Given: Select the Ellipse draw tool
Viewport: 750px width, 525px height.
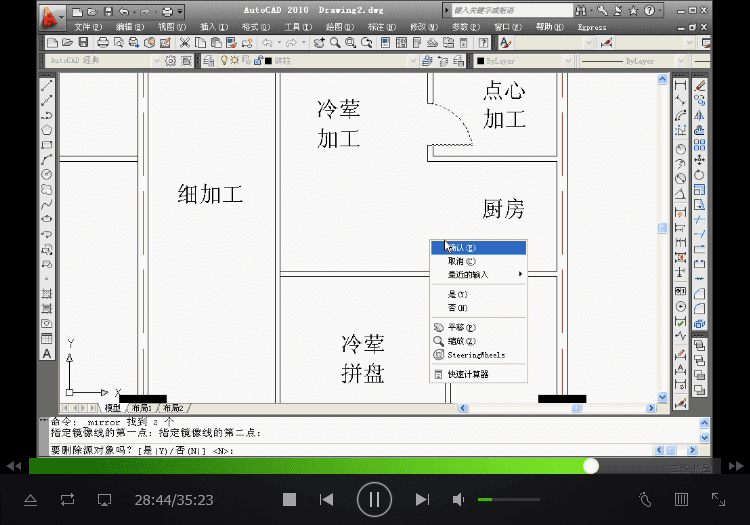Looking at the screenshot, I should tap(46, 219).
